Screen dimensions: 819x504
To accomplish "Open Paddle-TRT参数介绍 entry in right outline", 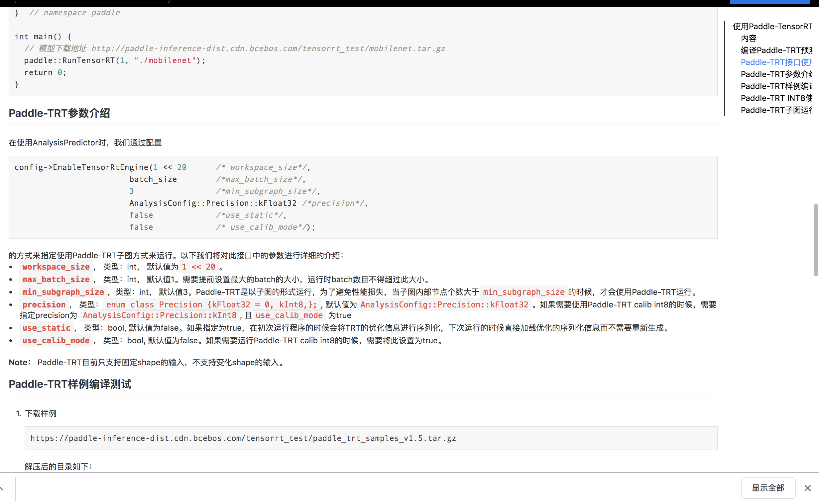I will [x=776, y=74].
